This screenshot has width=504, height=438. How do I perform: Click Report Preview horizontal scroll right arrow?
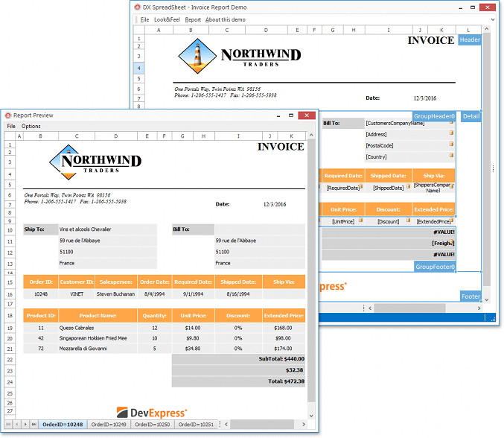[x=304, y=425]
